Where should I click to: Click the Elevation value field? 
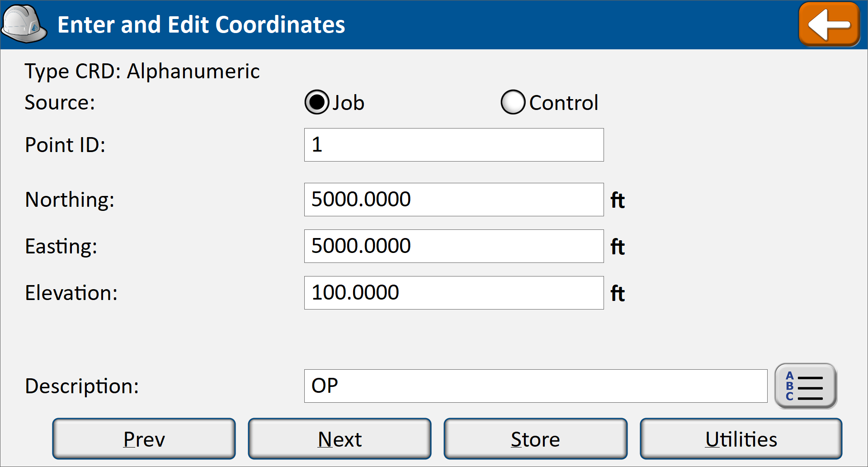pos(454,293)
